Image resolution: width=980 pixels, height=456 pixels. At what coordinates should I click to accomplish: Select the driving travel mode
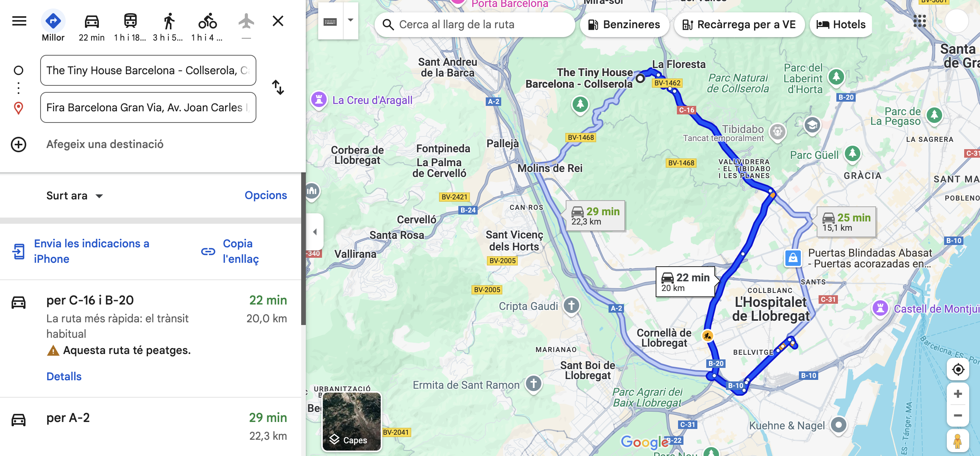(92, 26)
